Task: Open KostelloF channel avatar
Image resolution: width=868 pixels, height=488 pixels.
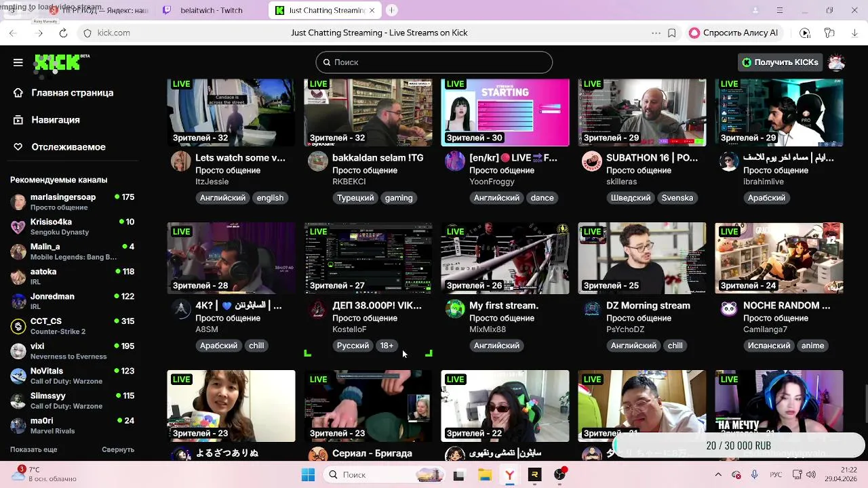Action: [318, 309]
